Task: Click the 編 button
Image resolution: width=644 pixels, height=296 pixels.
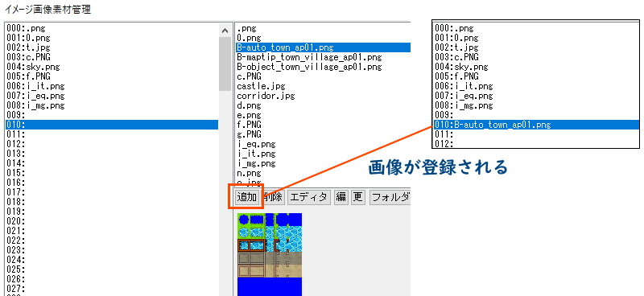Action: (x=341, y=198)
